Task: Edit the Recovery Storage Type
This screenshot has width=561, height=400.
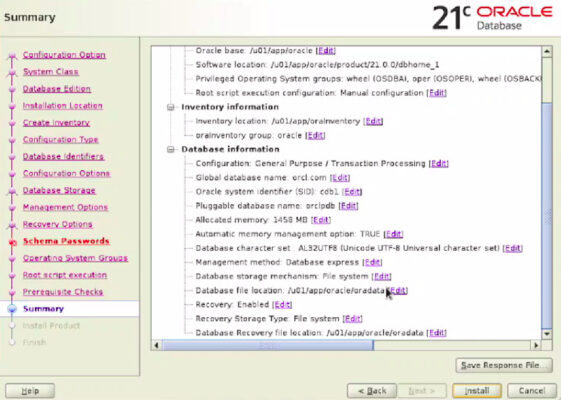Action: (x=353, y=319)
